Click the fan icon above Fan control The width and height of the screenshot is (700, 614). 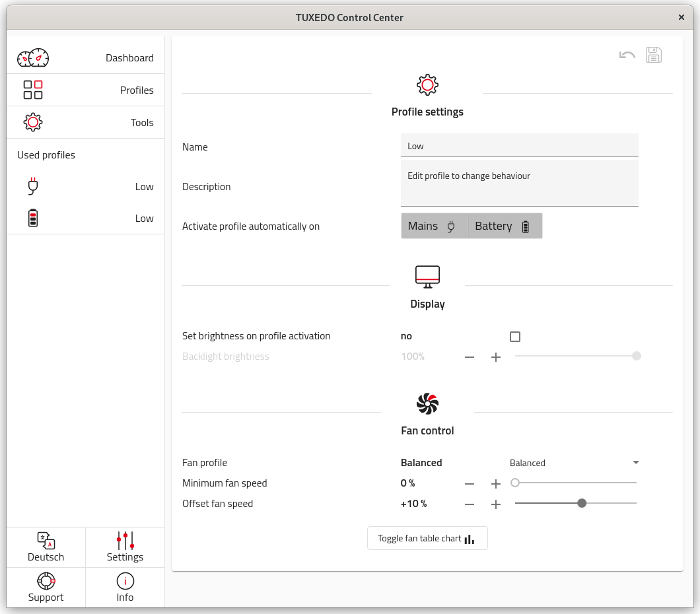[x=427, y=403]
